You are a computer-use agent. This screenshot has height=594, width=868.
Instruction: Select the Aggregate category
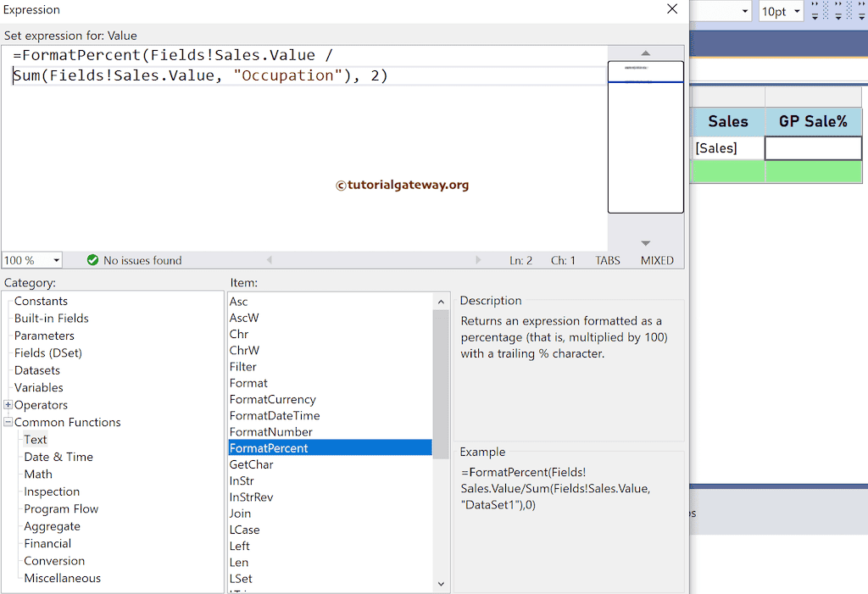pos(52,526)
